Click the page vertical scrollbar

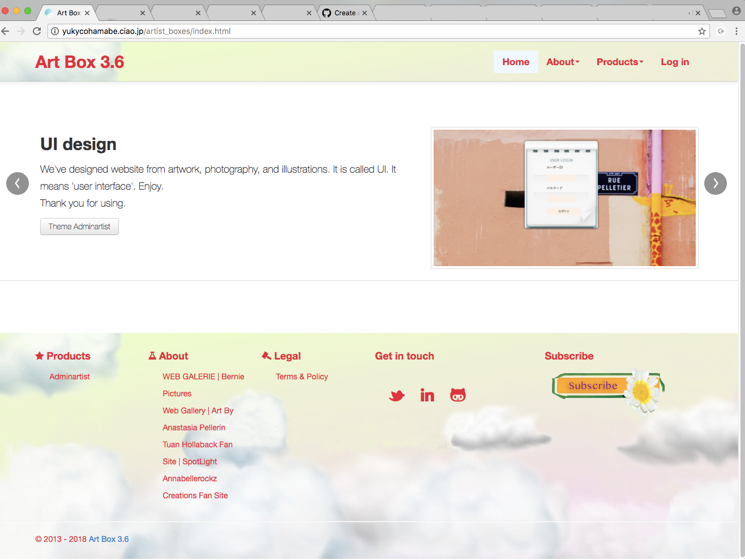pyautogui.click(x=742, y=300)
